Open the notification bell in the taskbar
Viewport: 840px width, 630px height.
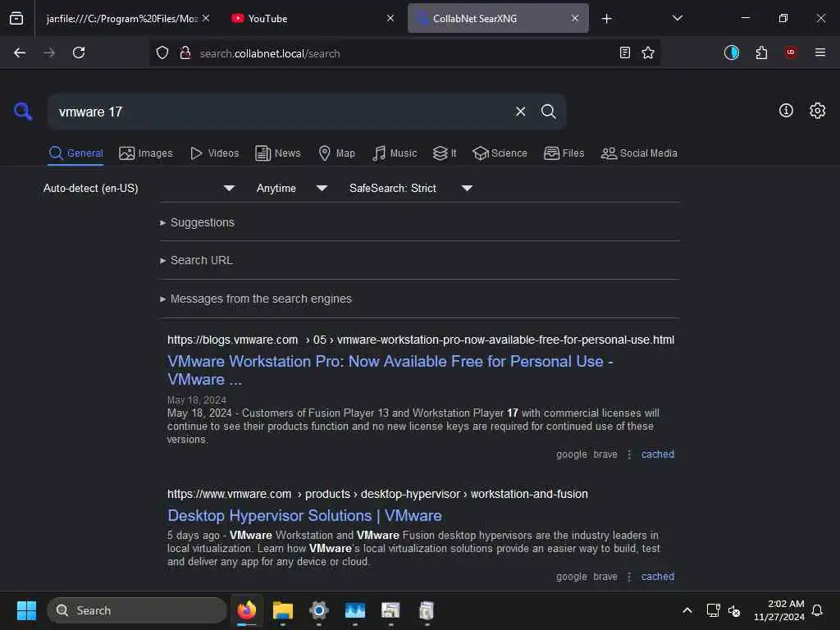(x=818, y=610)
